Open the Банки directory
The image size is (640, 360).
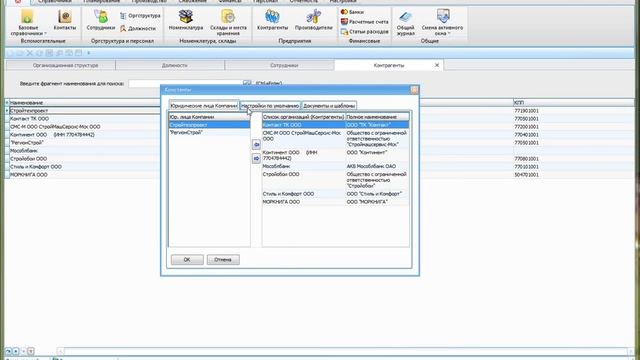click(352, 12)
